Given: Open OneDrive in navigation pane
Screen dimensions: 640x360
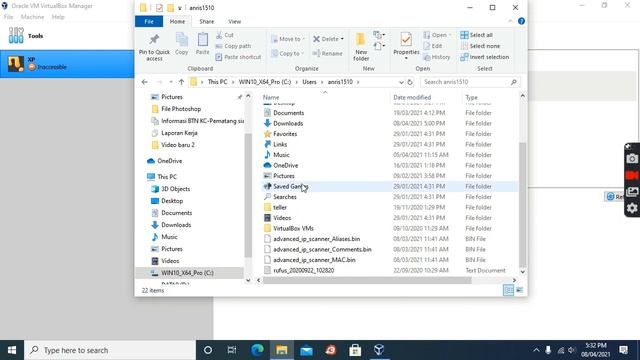Looking at the screenshot, I should click(x=169, y=161).
